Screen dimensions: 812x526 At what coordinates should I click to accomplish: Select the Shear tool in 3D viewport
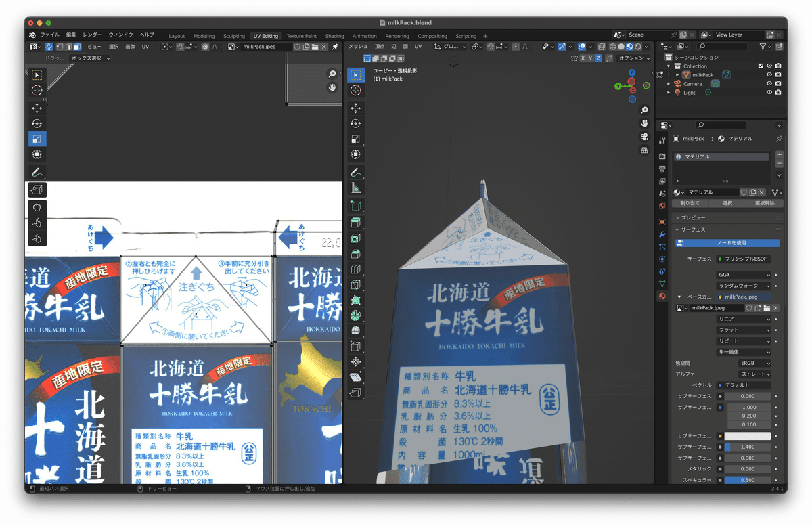[x=356, y=377]
